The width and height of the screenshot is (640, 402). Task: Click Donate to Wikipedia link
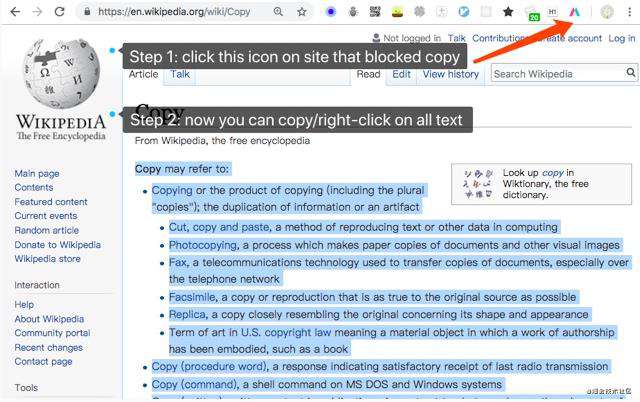[58, 245]
